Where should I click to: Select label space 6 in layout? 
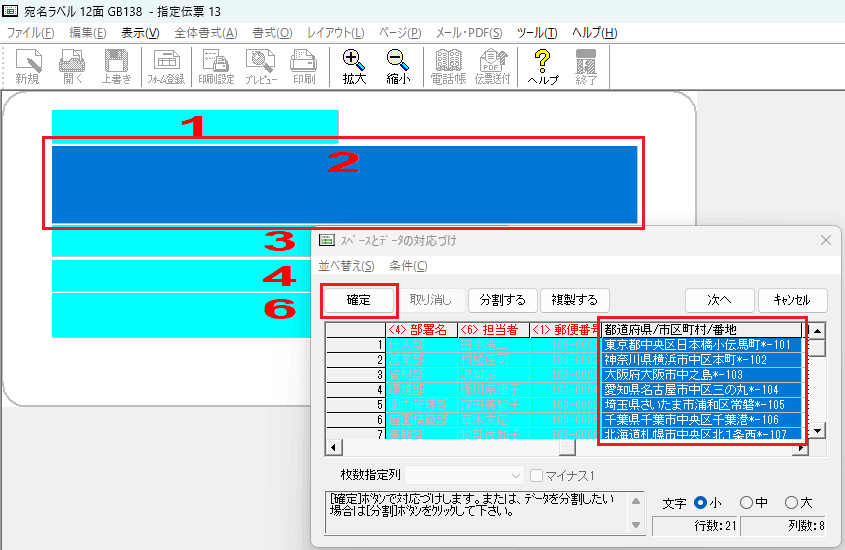(x=181, y=315)
